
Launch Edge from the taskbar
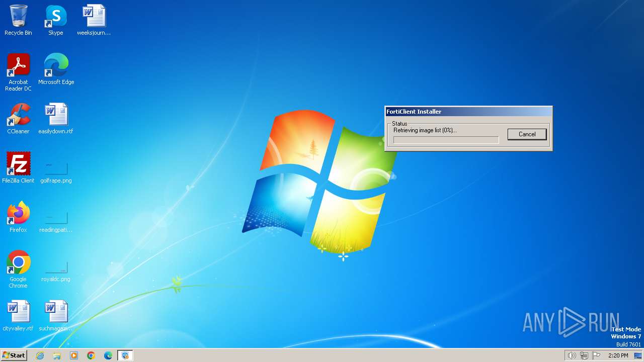point(108,355)
